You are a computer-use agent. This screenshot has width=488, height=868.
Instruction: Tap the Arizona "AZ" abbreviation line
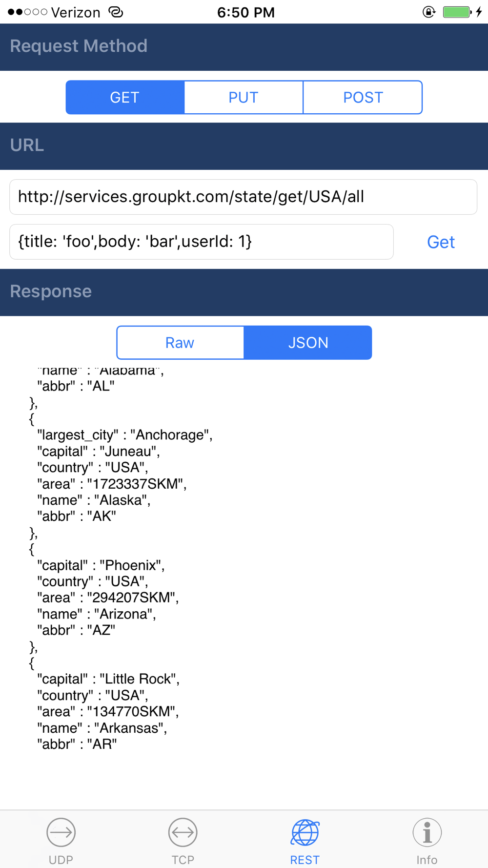coord(76,630)
